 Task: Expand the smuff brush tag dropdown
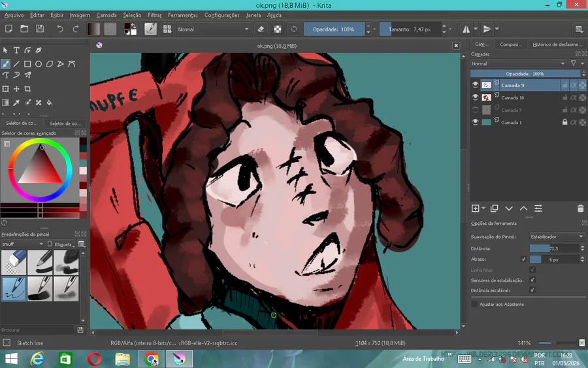click(22, 244)
